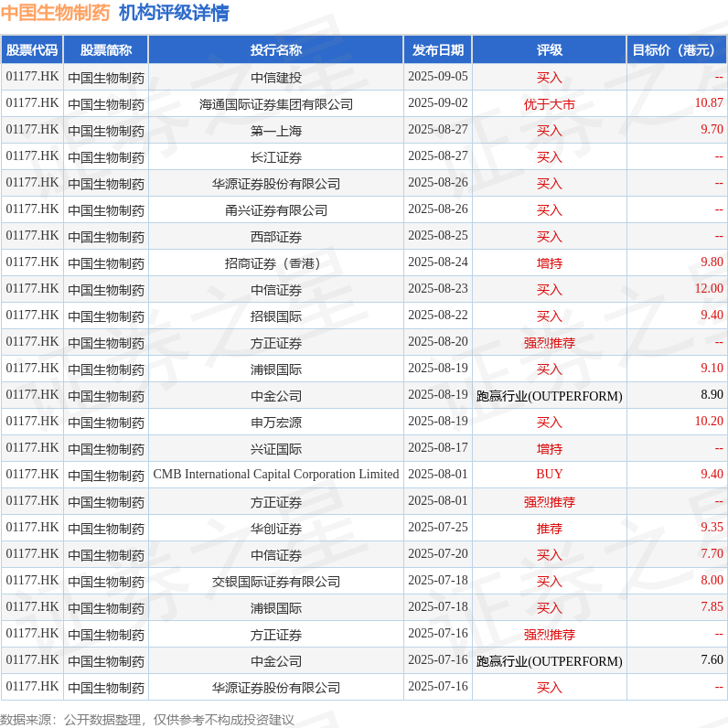728x728 pixels.
Task: Select the 招银国际 cell
Action: point(276,316)
